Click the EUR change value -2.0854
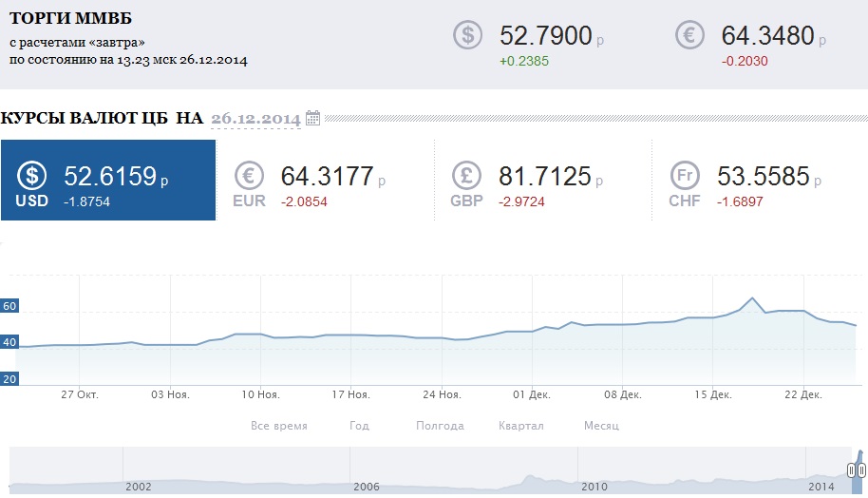This screenshot has width=868, height=498. click(x=304, y=201)
